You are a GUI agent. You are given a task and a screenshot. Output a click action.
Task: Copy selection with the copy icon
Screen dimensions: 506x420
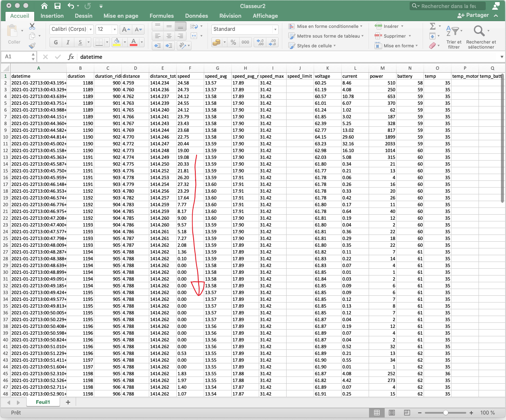pyautogui.click(x=32, y=36)
